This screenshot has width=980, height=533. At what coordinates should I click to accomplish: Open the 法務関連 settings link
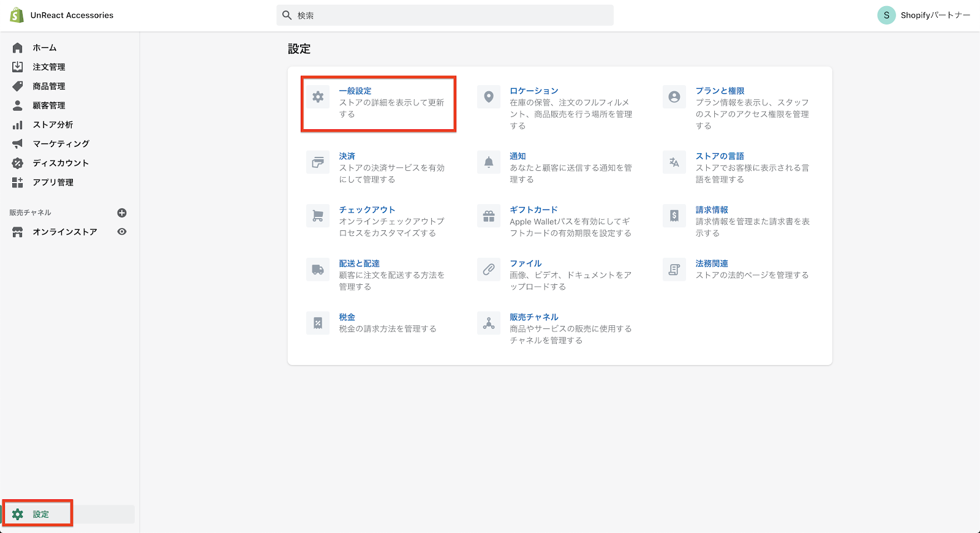712,263
